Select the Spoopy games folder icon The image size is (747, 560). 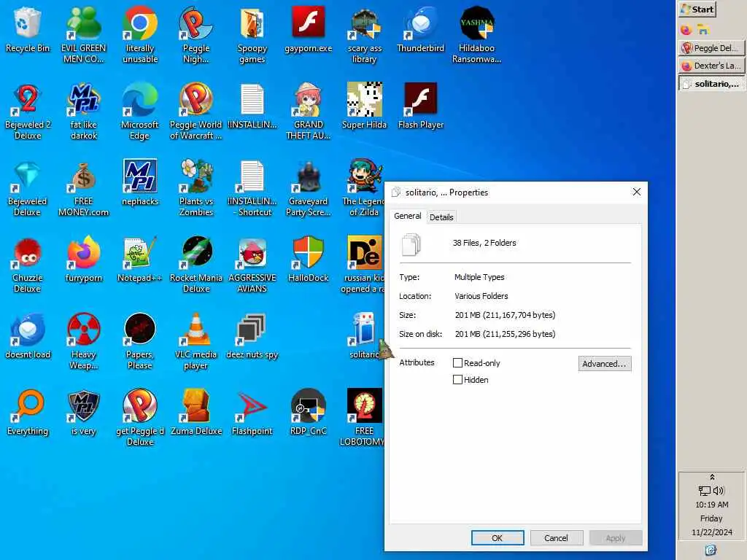252,35
